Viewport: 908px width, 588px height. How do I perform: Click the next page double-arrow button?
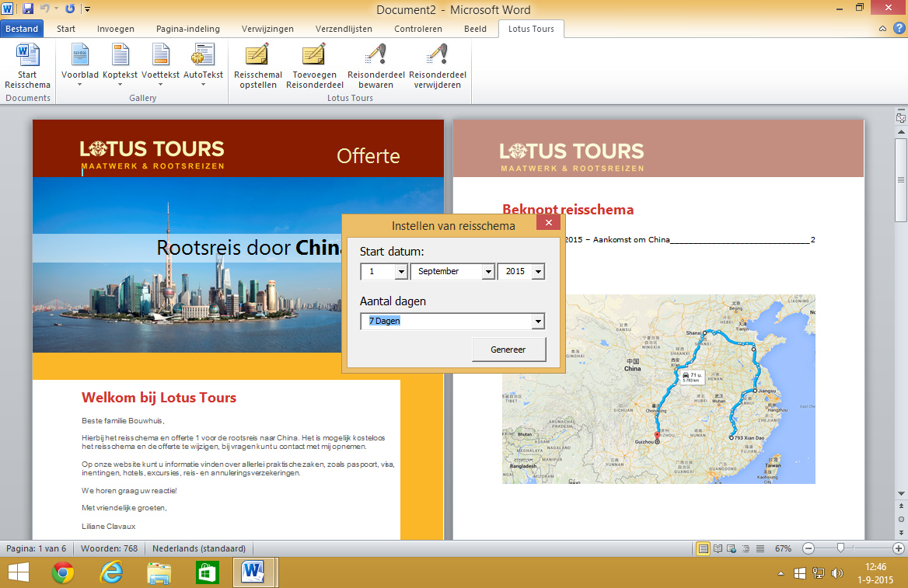point(901,532)
